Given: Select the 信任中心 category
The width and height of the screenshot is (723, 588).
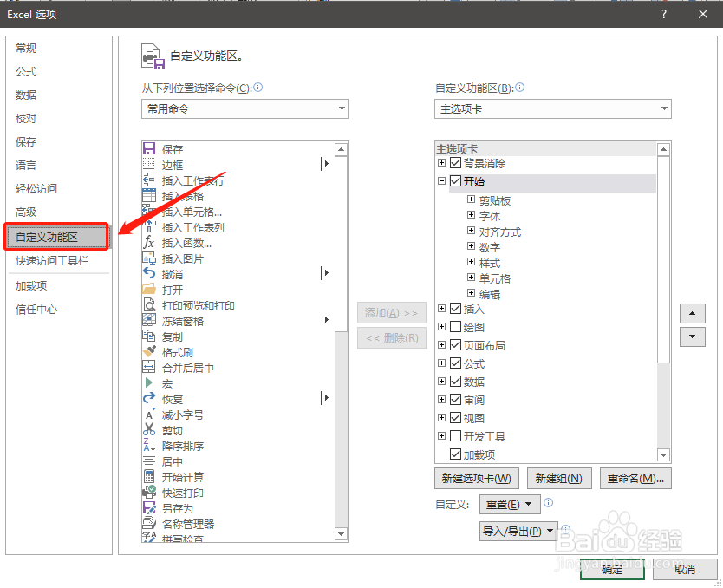Looking at the screenshot, I should pos(36,310).
